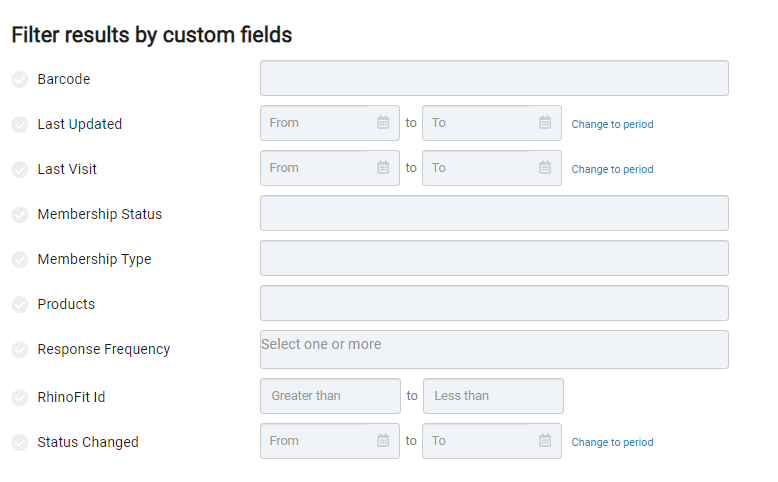
Task: Open calendar in Last Visit To field
Action: click(x=545, y=168)
